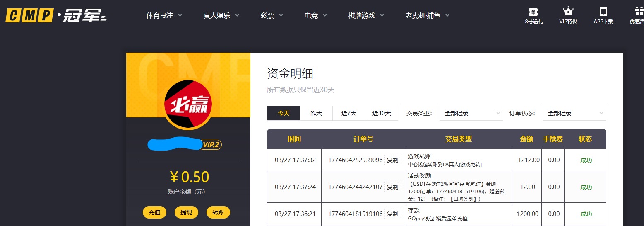Expand the 棋牌游戏 menu

(x=366, y=16)
